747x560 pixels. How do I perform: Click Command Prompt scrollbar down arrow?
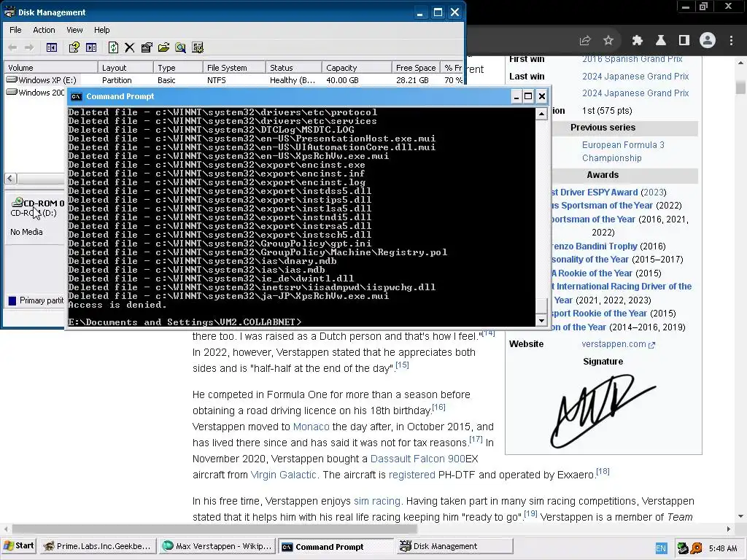click(x=541, y=321)
